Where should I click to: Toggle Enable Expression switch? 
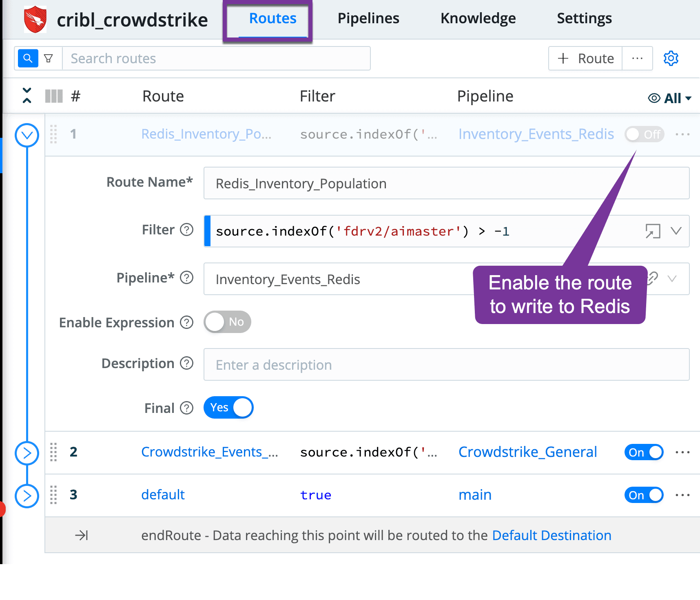227,322
